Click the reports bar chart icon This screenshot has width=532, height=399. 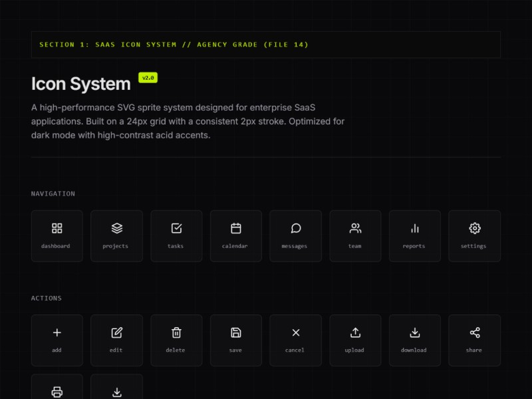pyautogui.click(x=415, y=229)
